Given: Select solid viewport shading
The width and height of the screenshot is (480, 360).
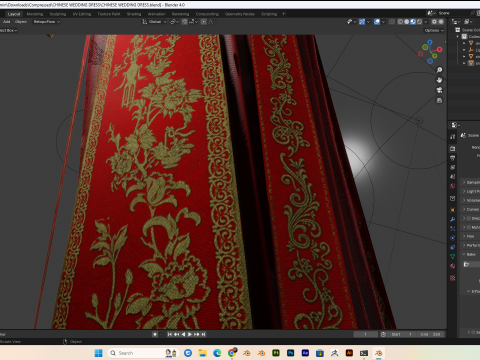Looking at the screenshot, I should pos(407,22).
